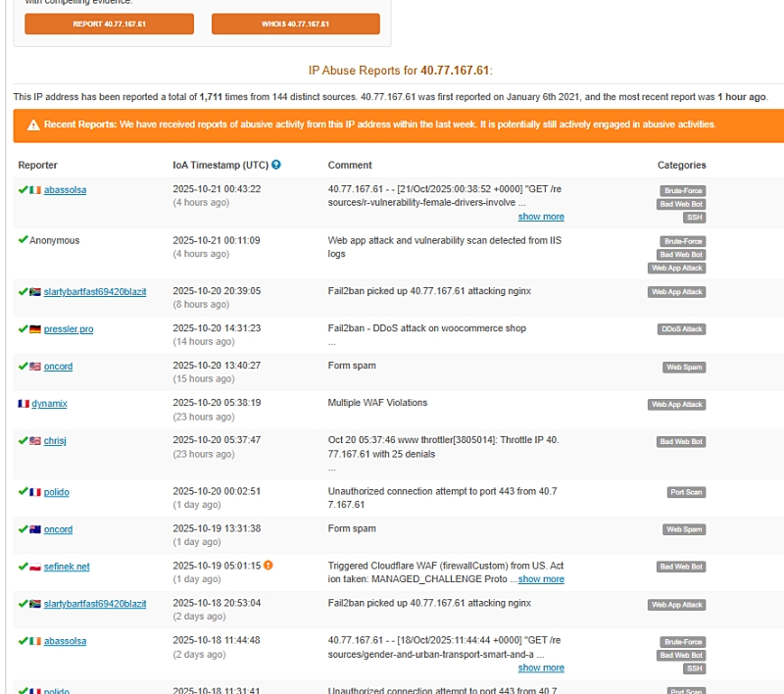784x694 pixels.
Task: Click orange warning icon next to sefinek.net timestamp
Action: (x=268, y=566)
